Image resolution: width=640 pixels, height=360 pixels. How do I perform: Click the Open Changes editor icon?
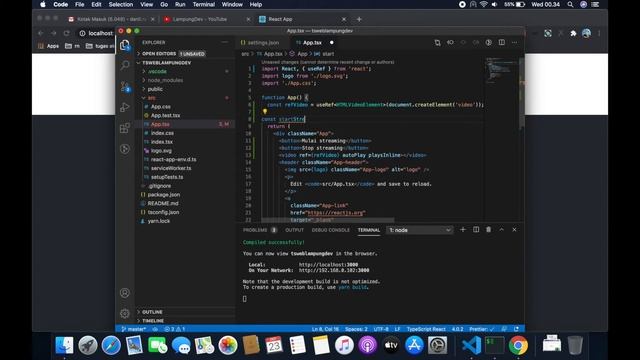pyautogui.click(x=437, y=42)
